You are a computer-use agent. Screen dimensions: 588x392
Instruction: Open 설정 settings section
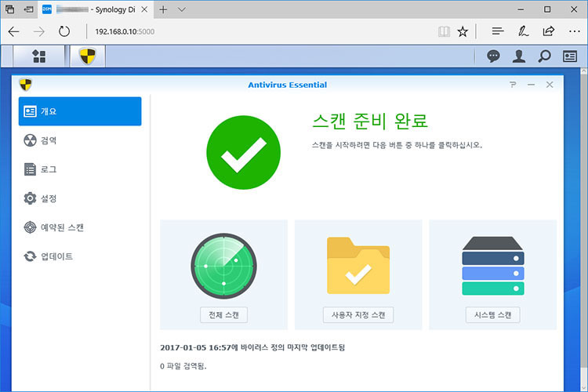tap(80, 198)
